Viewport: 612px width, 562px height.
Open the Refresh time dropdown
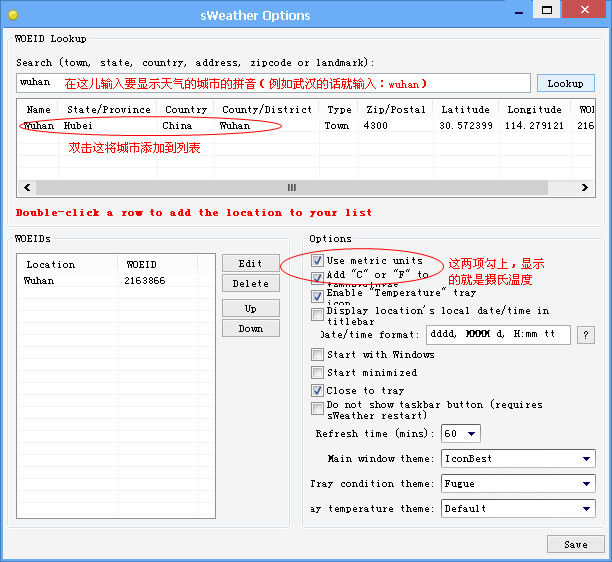point(461,434)
